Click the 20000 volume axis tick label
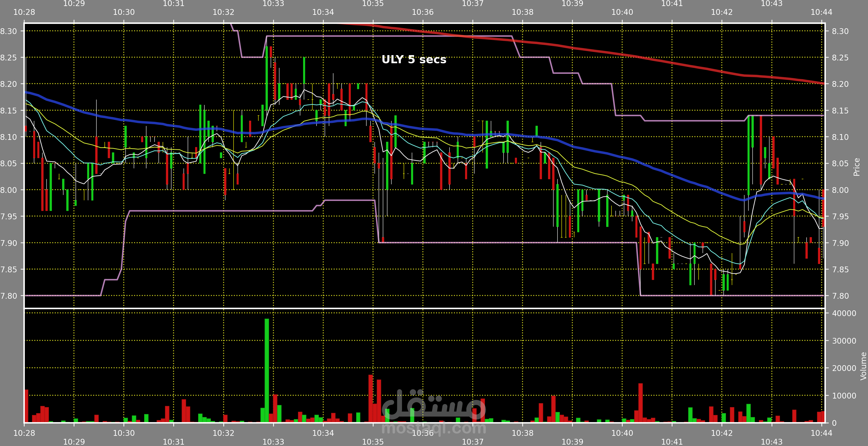The height and width of the screenshot is (446, 868). pyautogui.click(x=844, y=368)
